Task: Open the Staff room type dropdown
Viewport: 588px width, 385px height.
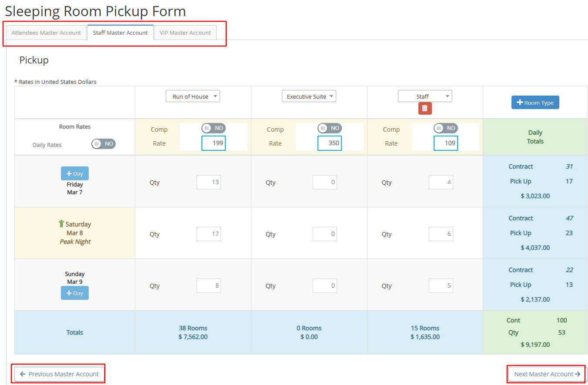Action: [x=425, y=96]
